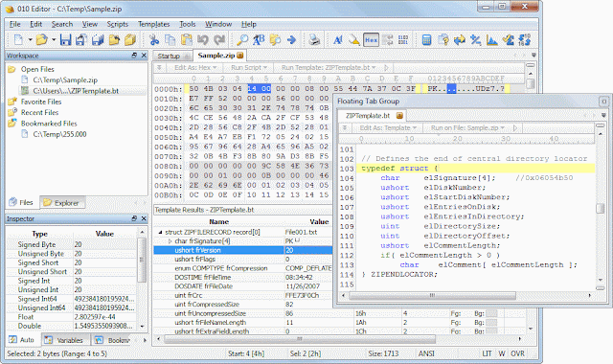Click the Compare files arrows icon
613x364 pixels.
click(x=460, y=39)
